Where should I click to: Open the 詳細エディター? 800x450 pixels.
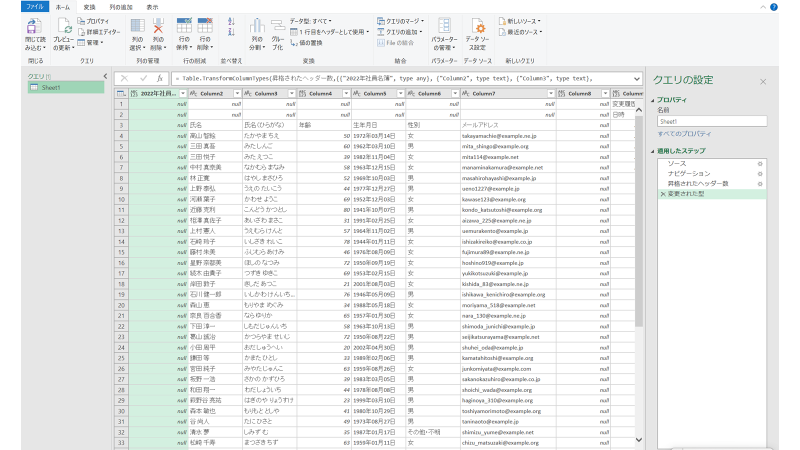pos(99,32)
